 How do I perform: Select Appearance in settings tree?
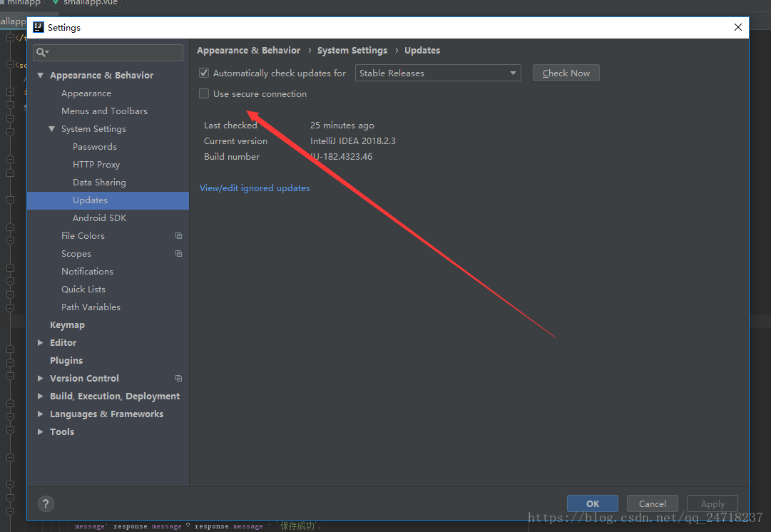[x=86, y=93]
